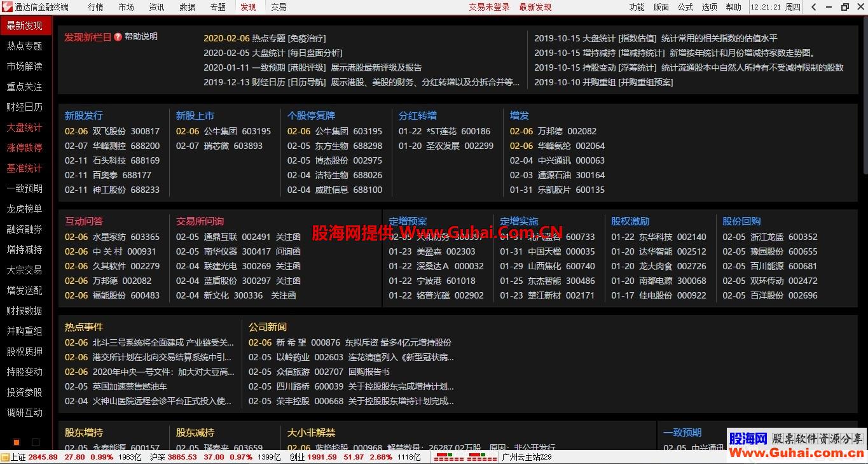
Task: Click 瑞芯微 603893 in 新股上市 list
Action: click(219, 146)
